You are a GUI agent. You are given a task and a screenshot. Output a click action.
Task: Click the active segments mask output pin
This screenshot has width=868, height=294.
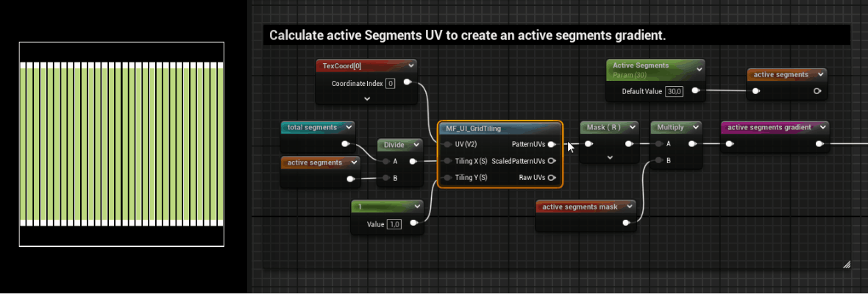(626, 223)
